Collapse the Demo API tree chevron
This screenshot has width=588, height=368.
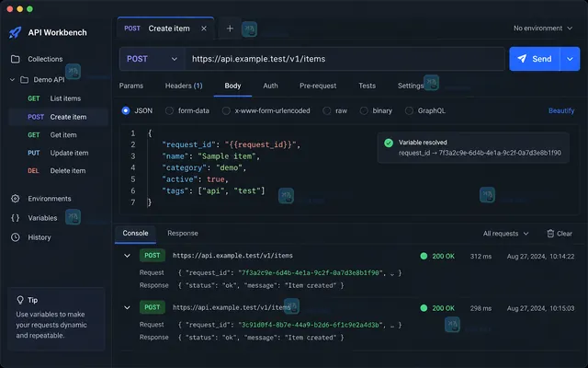[x=12, y=80]
